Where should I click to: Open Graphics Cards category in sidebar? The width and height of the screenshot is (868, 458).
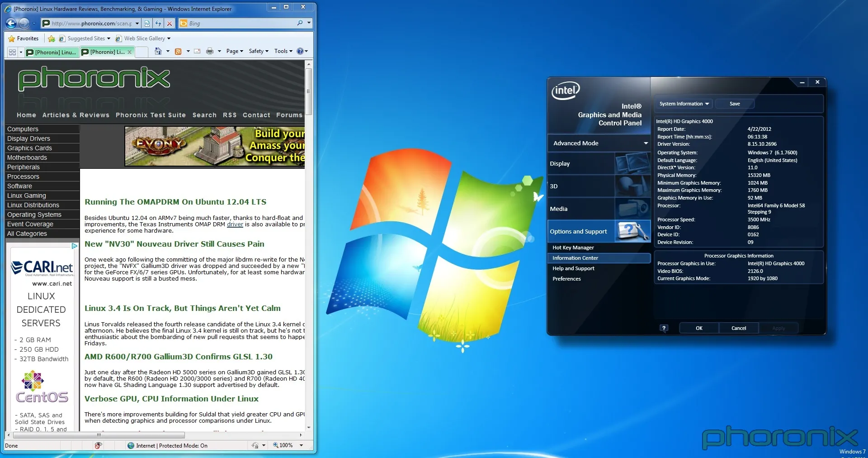pos(42,148)
